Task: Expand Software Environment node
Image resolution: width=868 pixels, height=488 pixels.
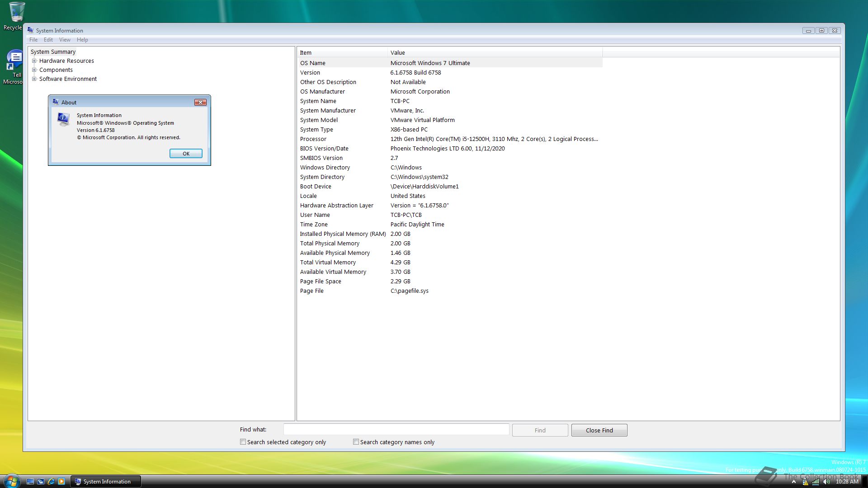Action: coord(34,79)
